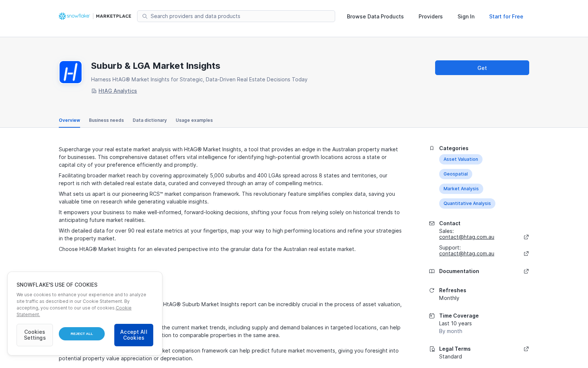Select the Quantitative Analysis category tag
Screen dimensions: 588x368
tap(467, 204)
